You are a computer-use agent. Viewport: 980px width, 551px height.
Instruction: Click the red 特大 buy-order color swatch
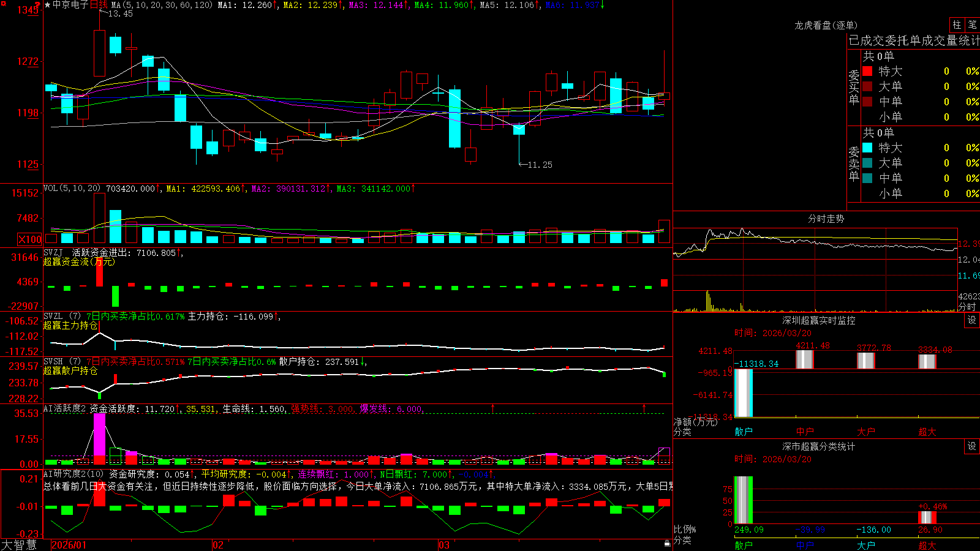867,71
